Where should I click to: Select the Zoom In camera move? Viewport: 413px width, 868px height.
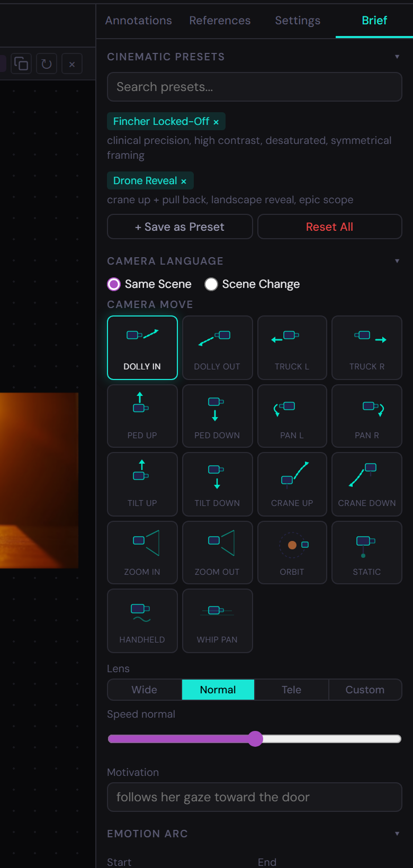coord(142,552)
